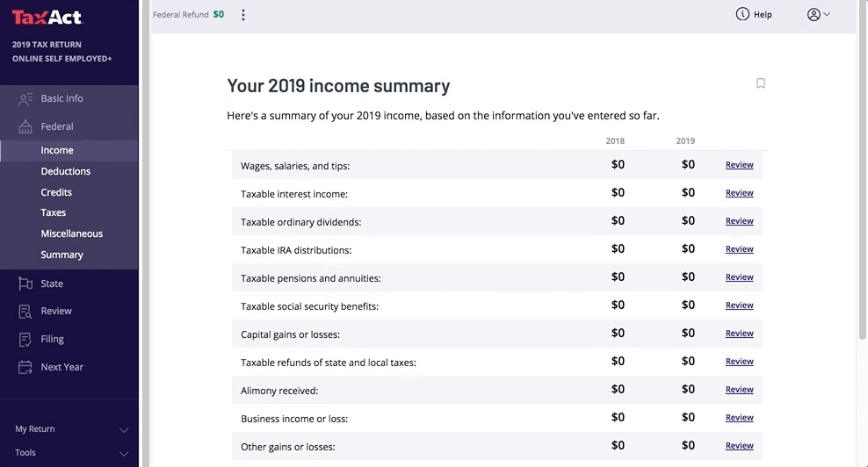Click the Review magnifier document icon
868x467 pixels.
pos(25,312)
